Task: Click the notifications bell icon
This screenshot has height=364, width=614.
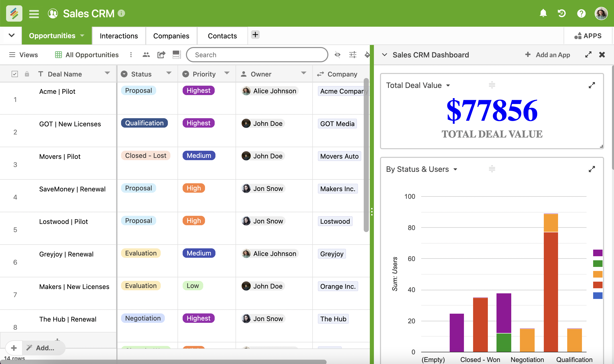Action: click(543, 13)
